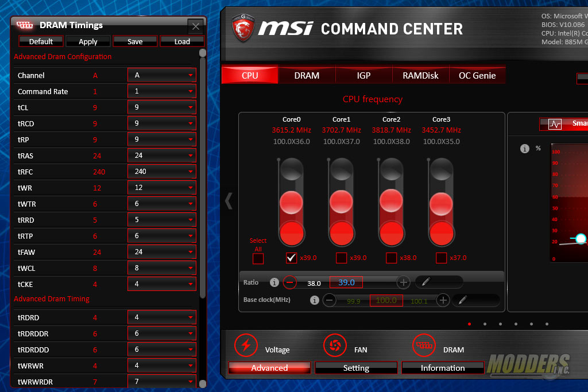Switch to the IGP tab

363,75
